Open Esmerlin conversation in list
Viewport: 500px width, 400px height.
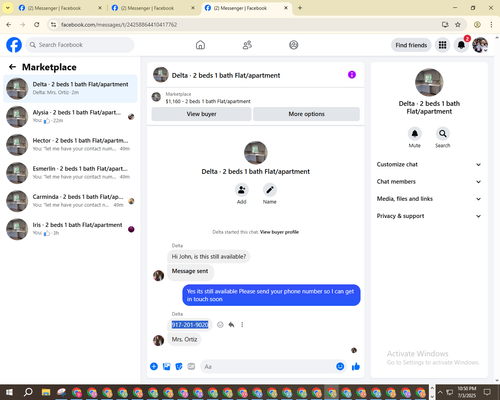pos(70,173)
